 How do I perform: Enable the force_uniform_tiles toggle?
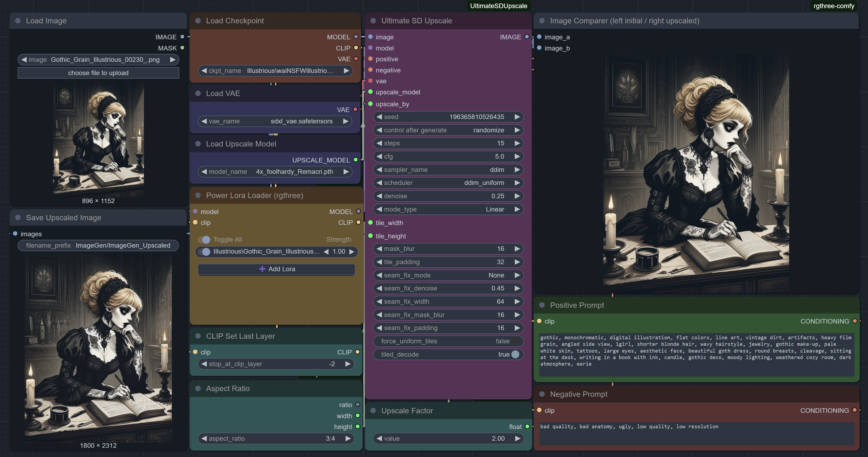[515, 341]
